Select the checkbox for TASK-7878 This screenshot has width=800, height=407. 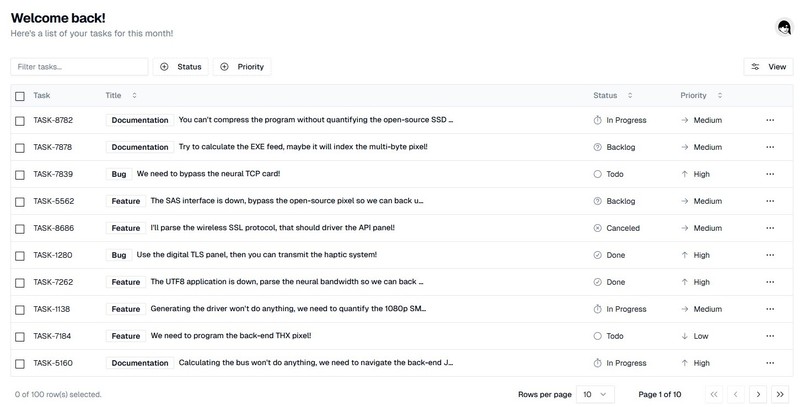(20, 147)
